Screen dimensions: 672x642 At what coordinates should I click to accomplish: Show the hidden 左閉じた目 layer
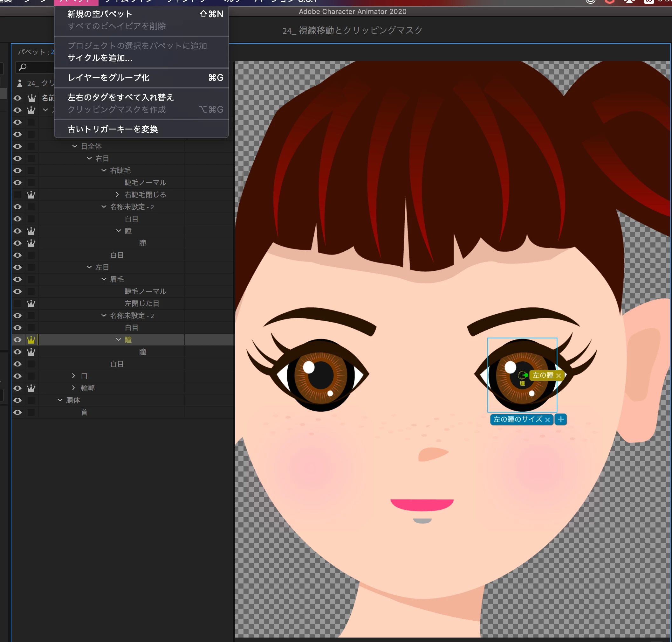coord(17,304)
